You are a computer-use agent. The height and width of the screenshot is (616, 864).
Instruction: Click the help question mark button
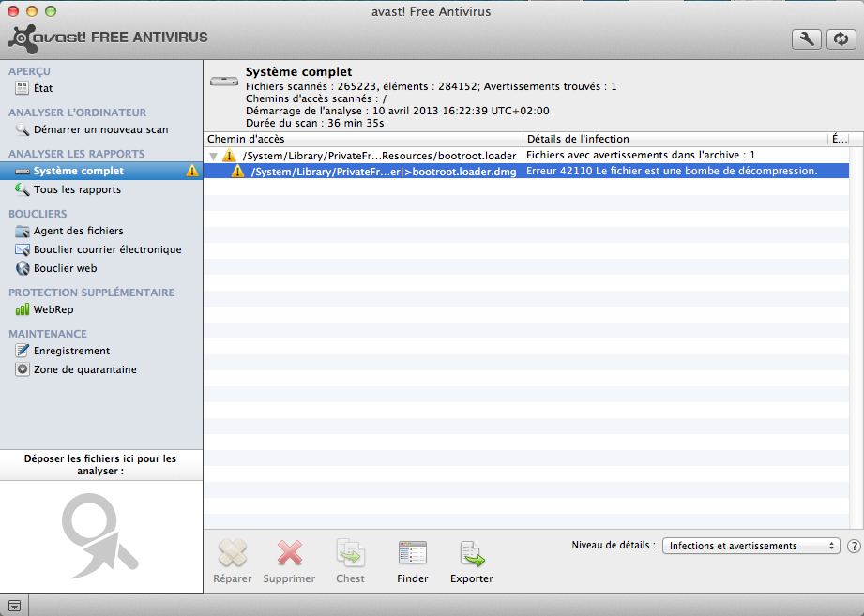(x=854, y=546)
